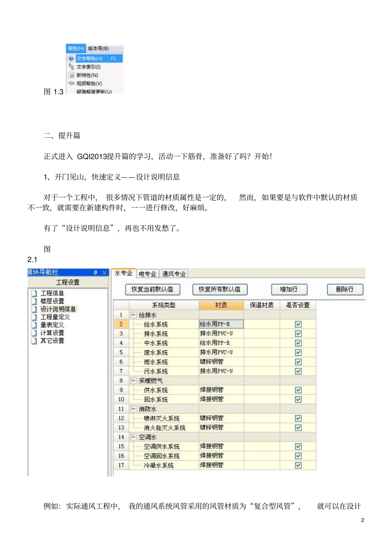The image size is (392, 555).
Task: Open the 帮助(H) menu
Action: [76, 49]
